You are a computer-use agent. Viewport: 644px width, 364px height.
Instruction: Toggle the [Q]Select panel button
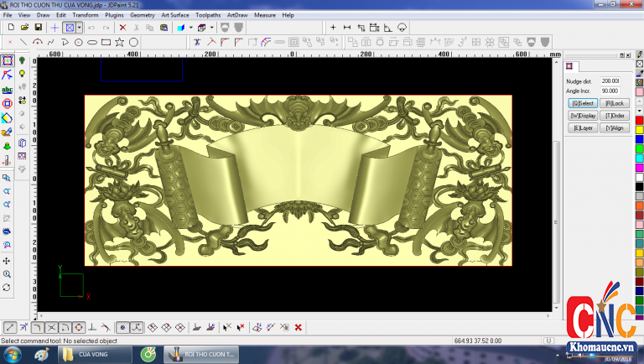pos(583,102)
